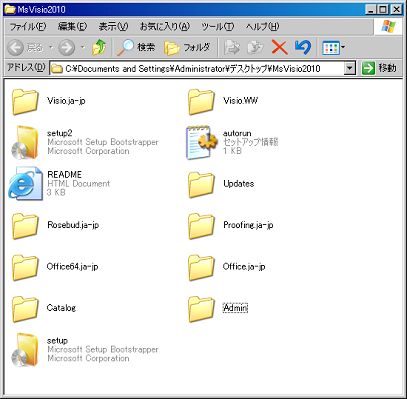Minimize the MsVisio2010 window
The image size is (407, 399).
click(371, 9)
